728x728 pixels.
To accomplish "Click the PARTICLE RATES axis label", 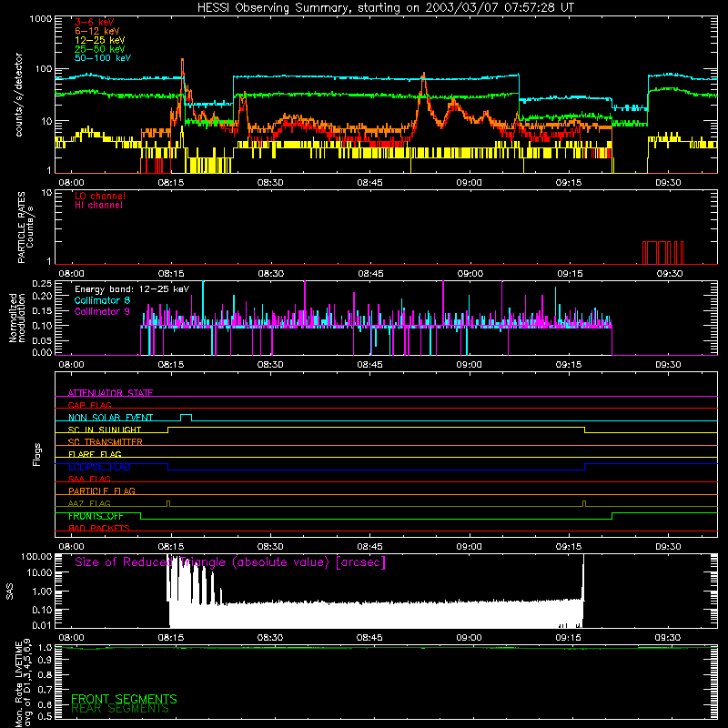I will click(x=25, y=227).
